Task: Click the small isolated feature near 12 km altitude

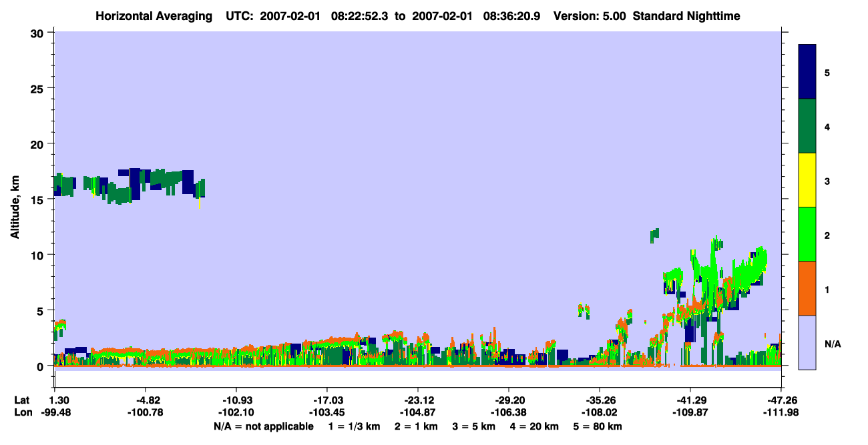Action: coord(654,235)
